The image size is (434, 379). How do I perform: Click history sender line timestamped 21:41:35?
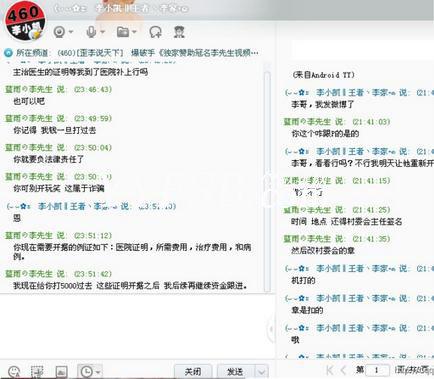(337, 239)
